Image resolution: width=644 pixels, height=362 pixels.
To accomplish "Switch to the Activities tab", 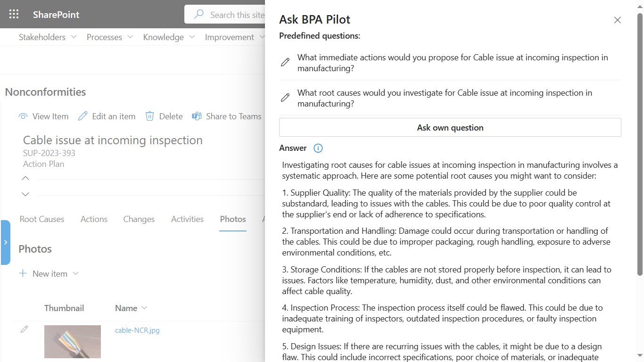I will click(187, 219).
